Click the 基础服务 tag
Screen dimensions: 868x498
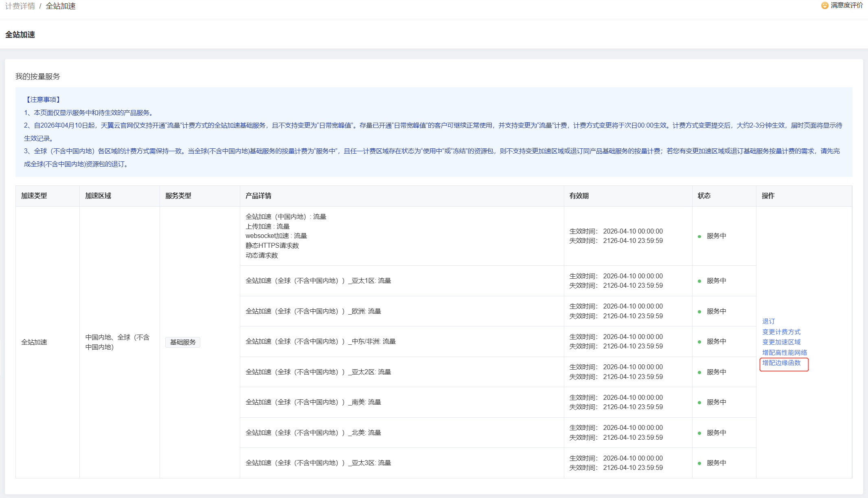pos(182,342)
